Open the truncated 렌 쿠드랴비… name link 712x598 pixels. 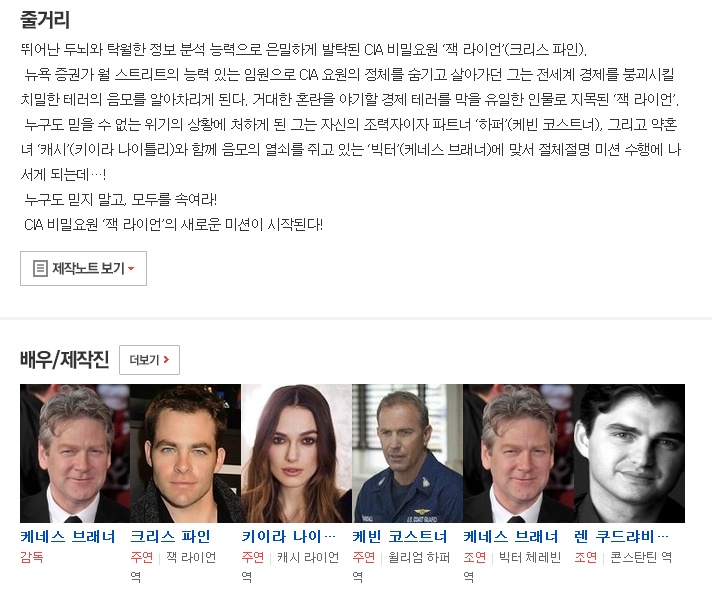tap(621, 537)
